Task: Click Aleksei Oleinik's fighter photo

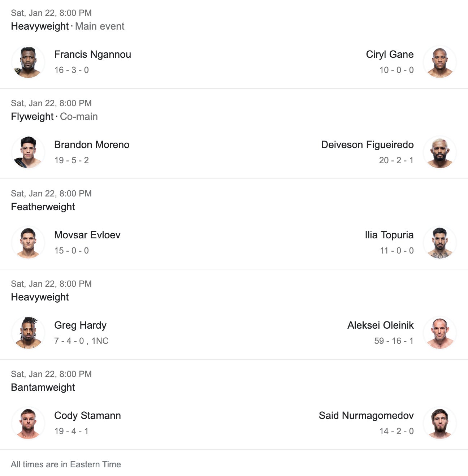Action: click(x=439, y=333)
